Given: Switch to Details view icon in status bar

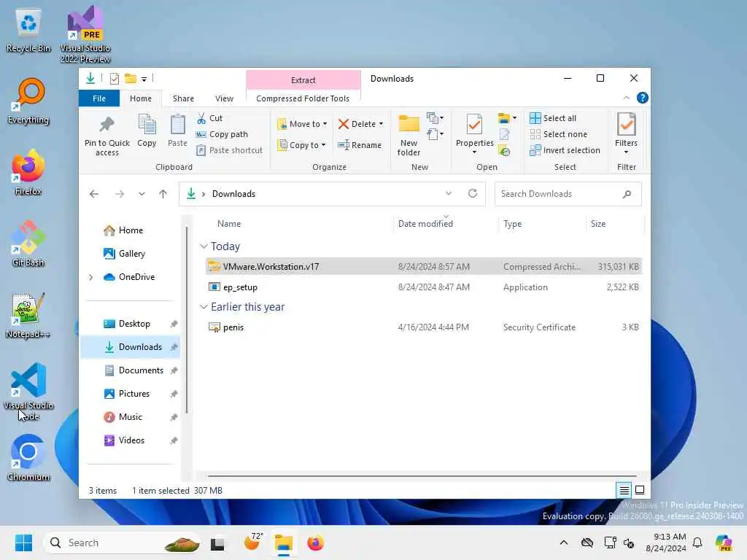Looking at the screenshot, I should pyautogui.click(x=624, y=490).
